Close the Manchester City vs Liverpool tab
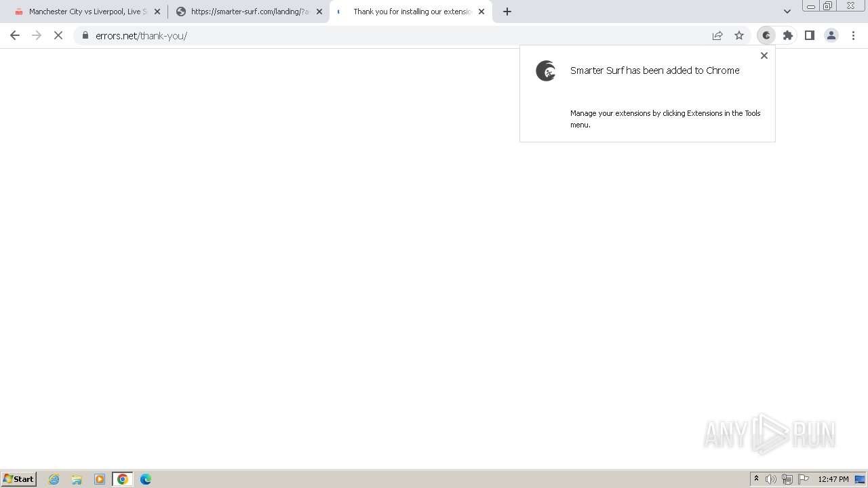 [157, 12]
